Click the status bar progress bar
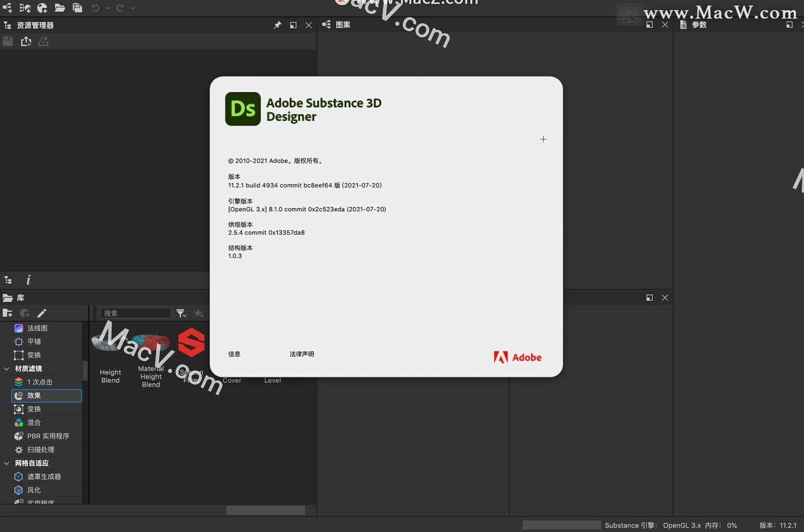 [561, 525]
